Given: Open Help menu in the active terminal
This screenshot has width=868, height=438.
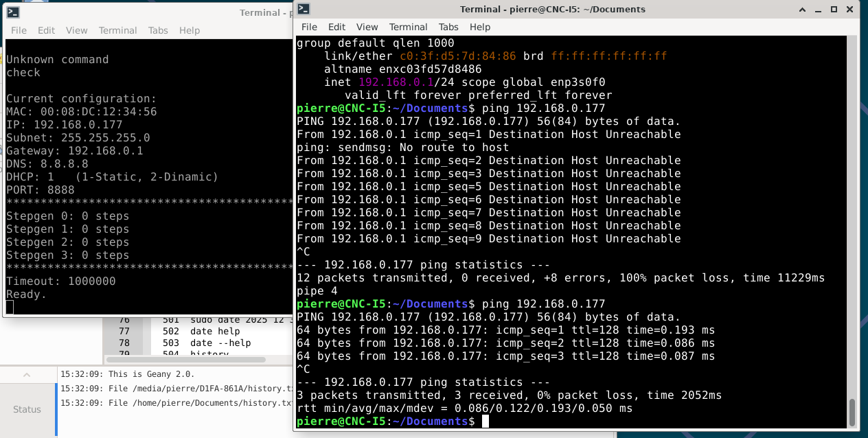Looking at the screenshot, I should 480,27.
